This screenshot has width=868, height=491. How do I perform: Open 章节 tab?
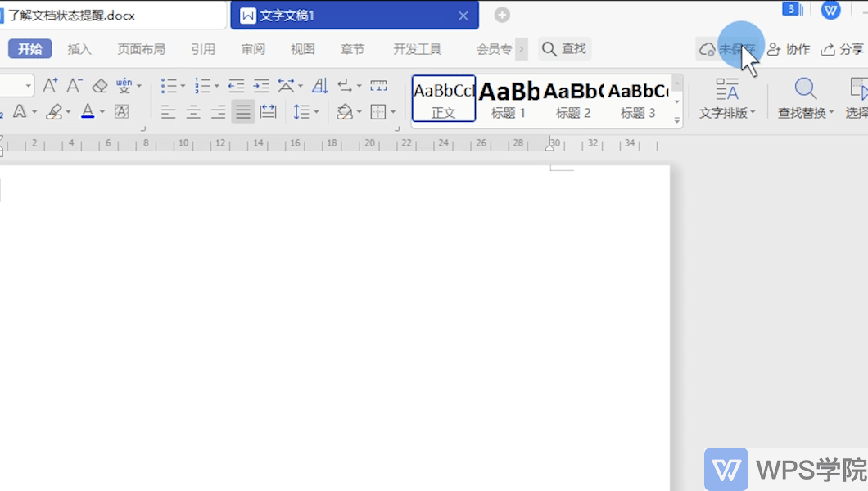[x=352, y=49]
